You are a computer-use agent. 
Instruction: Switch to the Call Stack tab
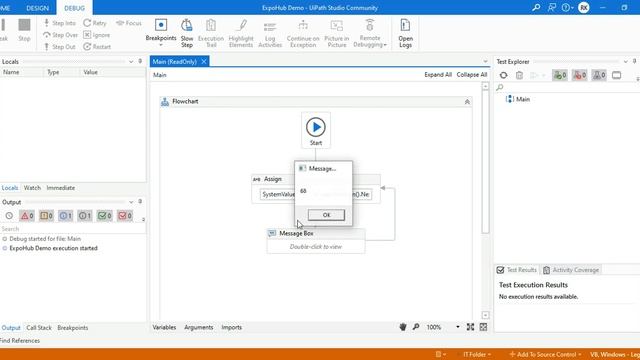(39, 328)
